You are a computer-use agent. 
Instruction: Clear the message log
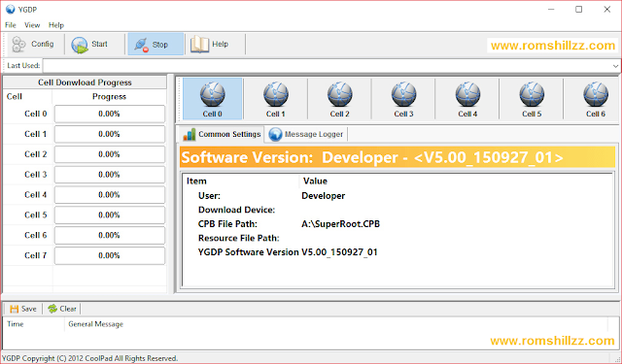click(x=62, y=309)
